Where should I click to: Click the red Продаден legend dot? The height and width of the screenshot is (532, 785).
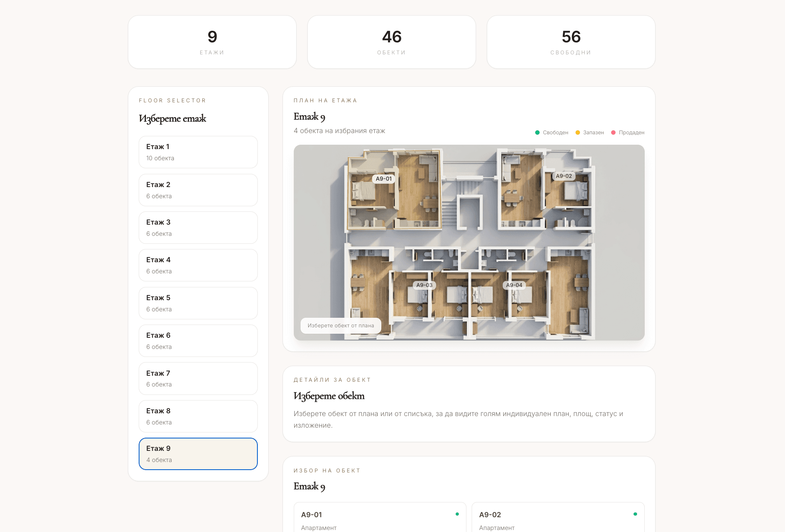pos(613,132)
